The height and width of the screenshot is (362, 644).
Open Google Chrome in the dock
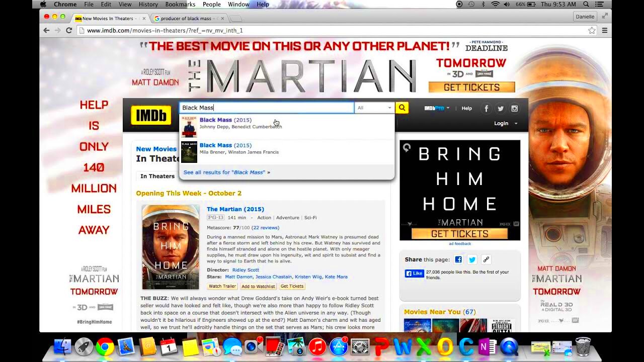[105, 347]
